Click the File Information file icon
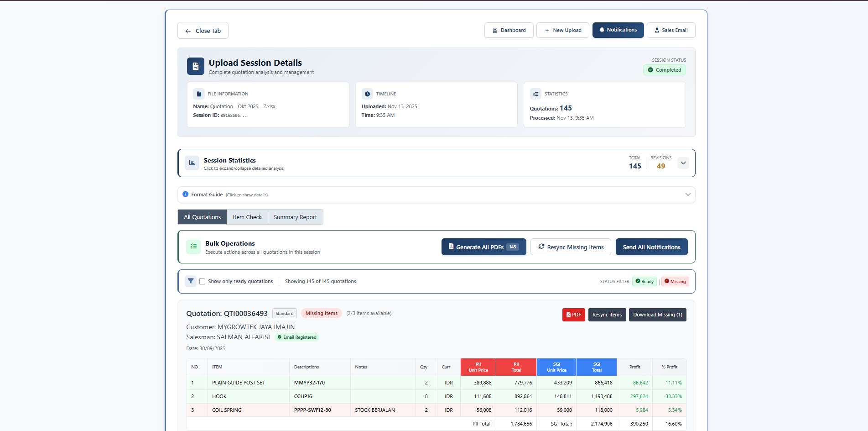Screen dimensions: 868x431 tap(198, 94)
